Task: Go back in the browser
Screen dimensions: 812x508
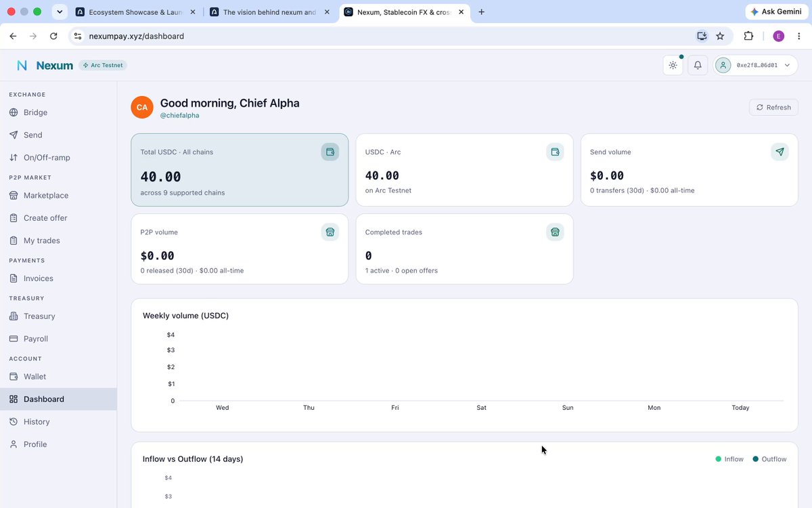Action: 13,36
